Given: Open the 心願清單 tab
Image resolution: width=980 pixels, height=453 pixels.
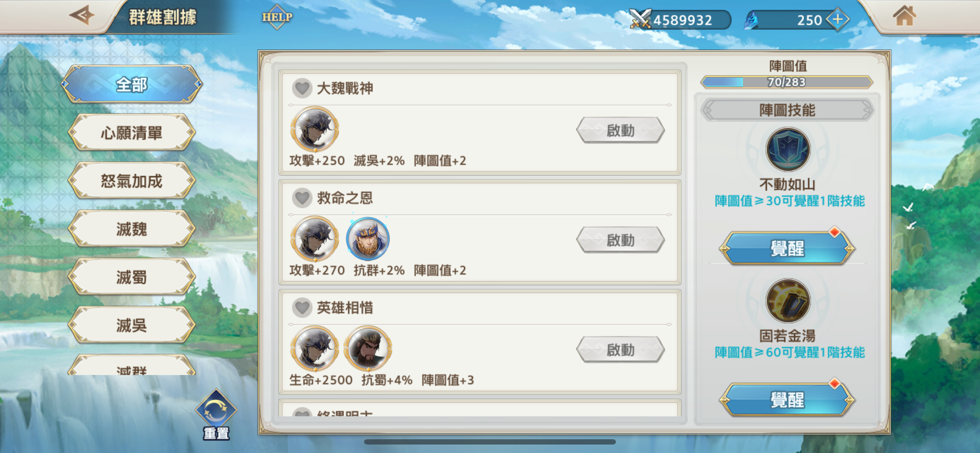Looking at the screenshot, I should click(x=132, y=132).
